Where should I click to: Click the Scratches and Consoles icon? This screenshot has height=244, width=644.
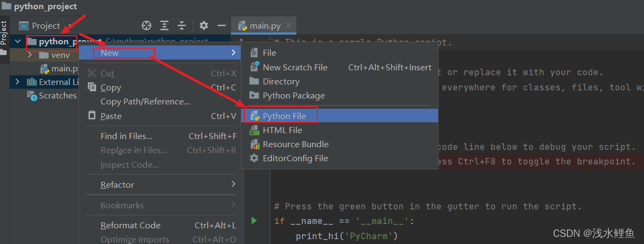[31, 95]
